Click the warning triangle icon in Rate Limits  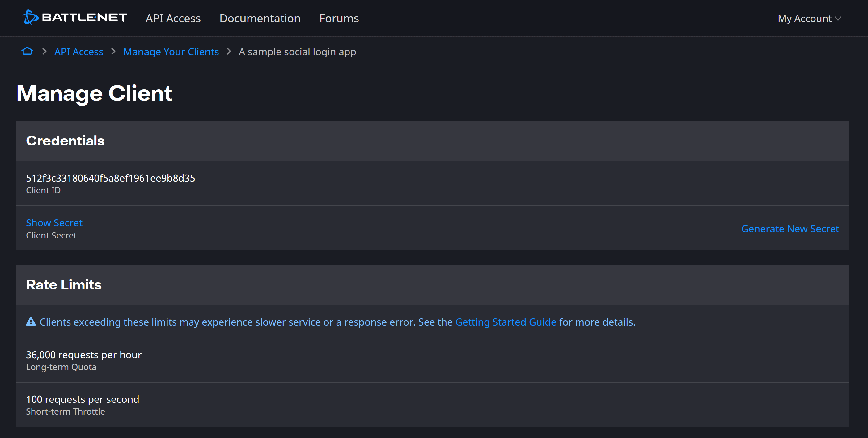point(31,322)
